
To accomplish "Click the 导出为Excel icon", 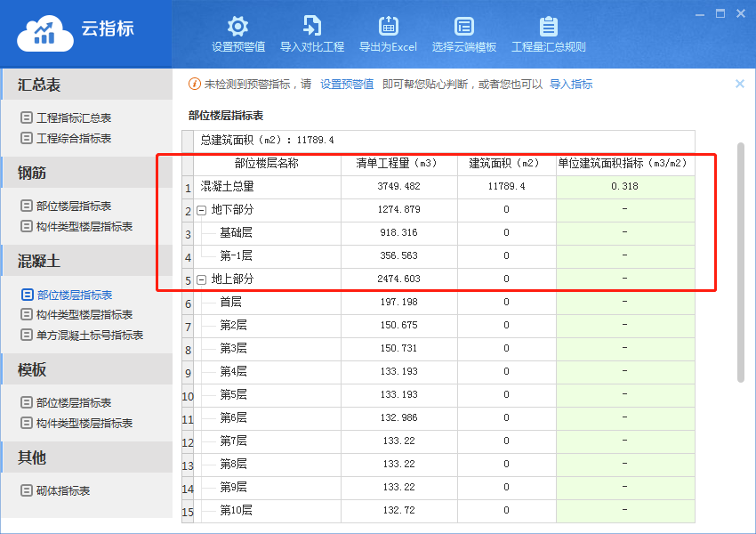I will coord(388,26).
